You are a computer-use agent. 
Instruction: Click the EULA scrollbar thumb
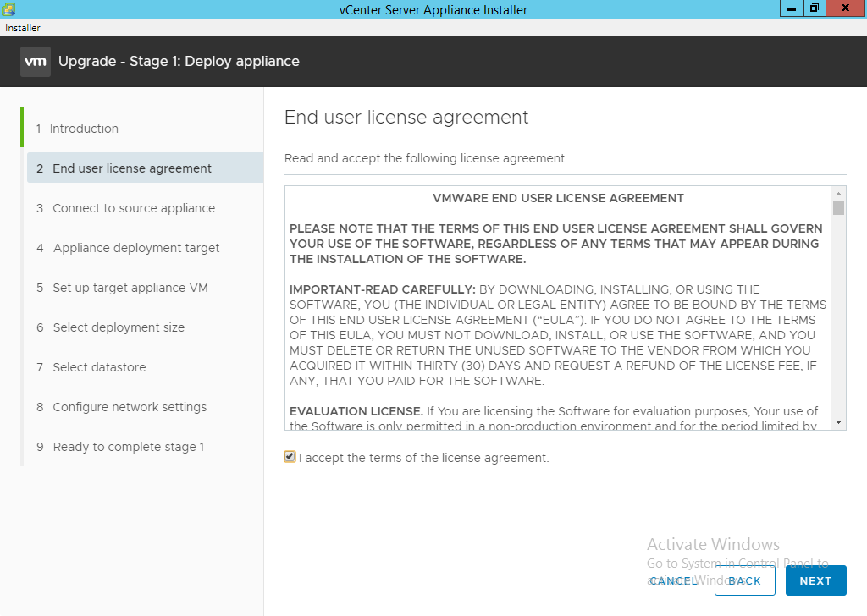[x=839, y=207]
